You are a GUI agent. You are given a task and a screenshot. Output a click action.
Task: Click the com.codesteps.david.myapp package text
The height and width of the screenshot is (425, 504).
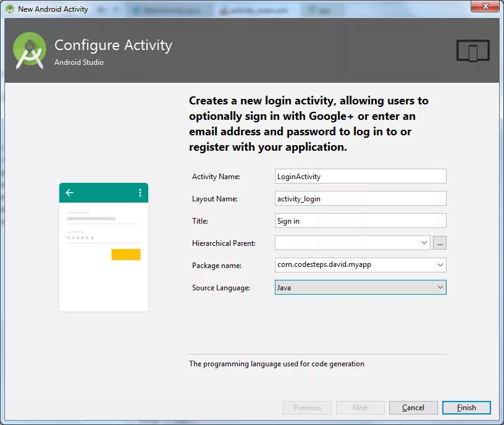[x=324, y=264]
